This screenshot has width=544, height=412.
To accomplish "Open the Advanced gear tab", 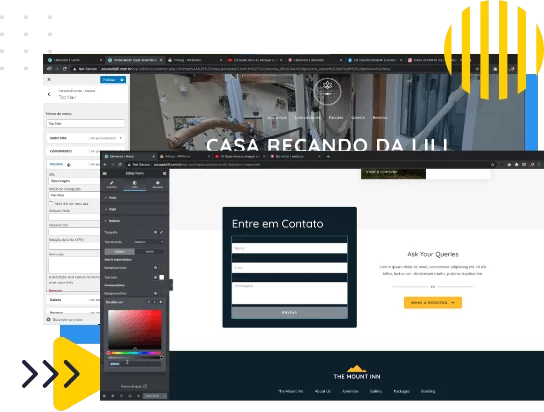I will [x=158, y=184].
